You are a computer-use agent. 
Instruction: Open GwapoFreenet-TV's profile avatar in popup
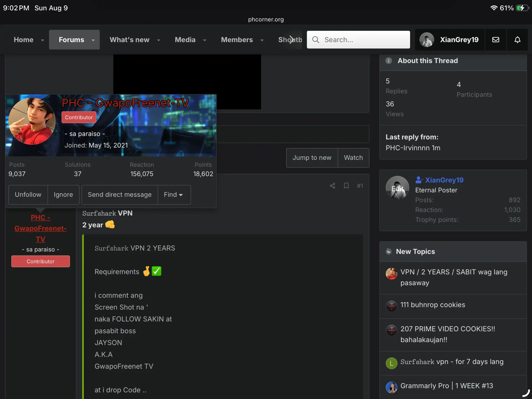pyautogui.click(x=32, y=121)
